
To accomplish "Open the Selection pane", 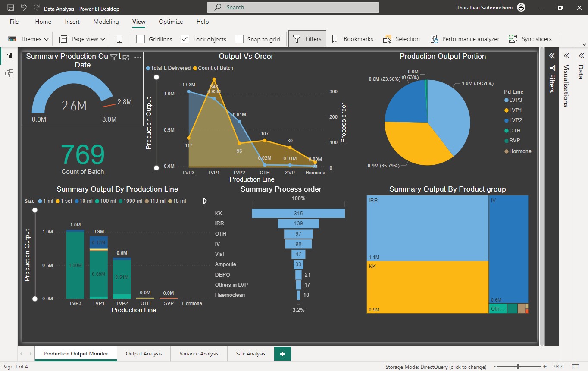I will pyautogui.click(x=401, y=39).
